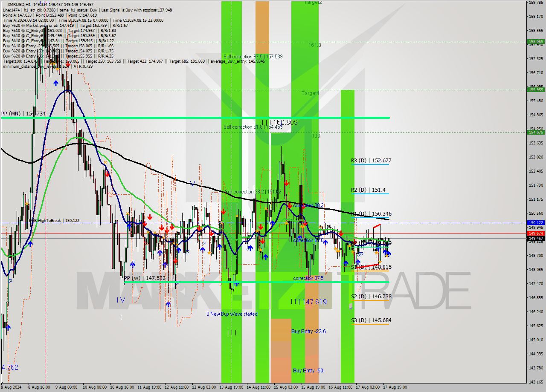Click the Buy Entry -23.6 label
This screenshot has width=546, height=392.
click(x=308, y=331)
